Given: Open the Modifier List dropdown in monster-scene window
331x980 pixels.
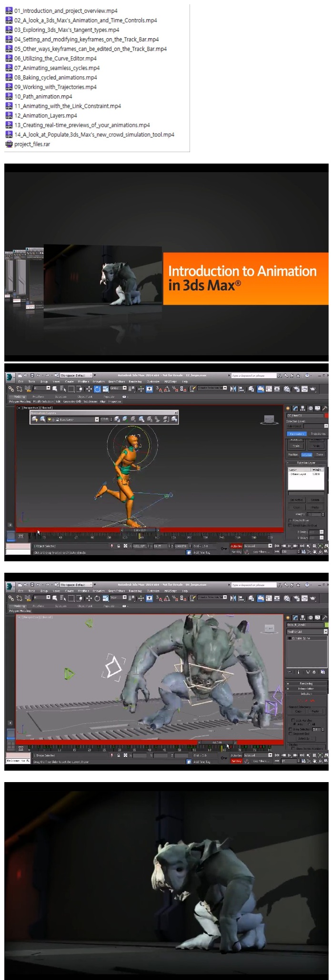Looking at the screenshot, I should click(307, 631).
